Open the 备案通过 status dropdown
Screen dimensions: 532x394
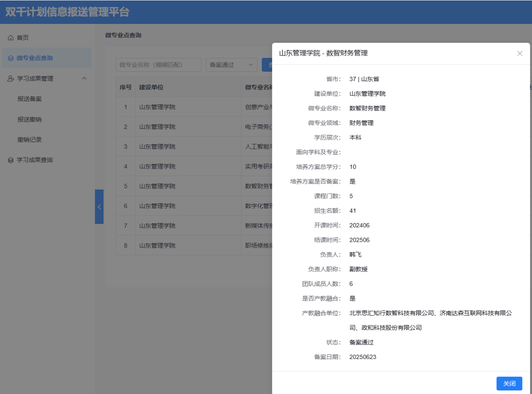(x=232, y=65)
